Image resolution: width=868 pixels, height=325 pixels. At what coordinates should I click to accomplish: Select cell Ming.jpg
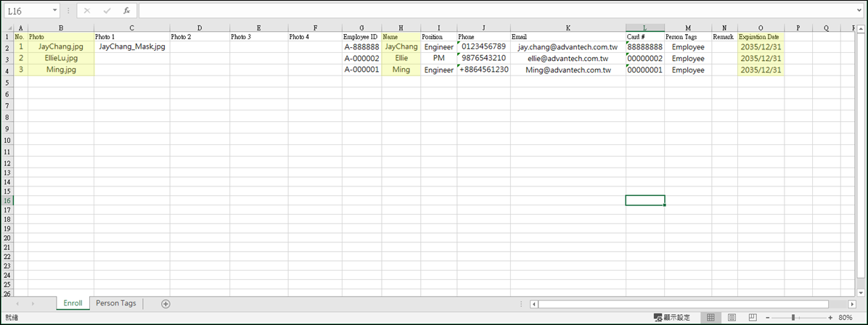coord(61,70)
